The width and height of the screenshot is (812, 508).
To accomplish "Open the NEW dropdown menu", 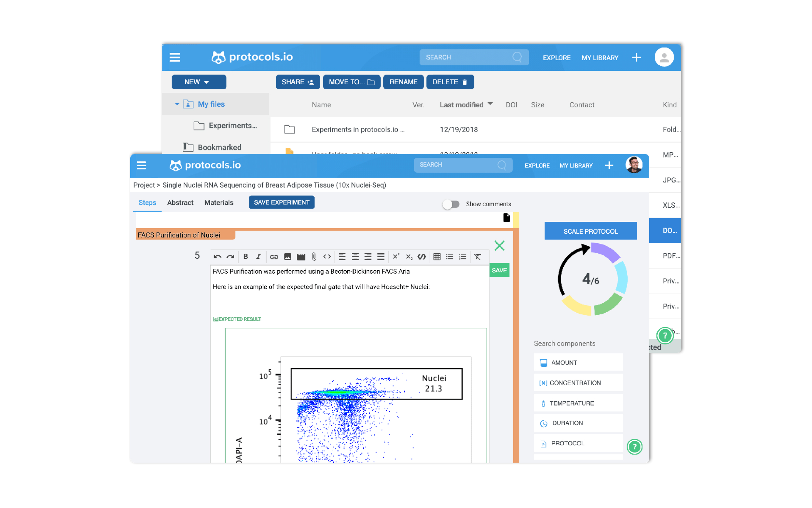I will coord(199,82).
